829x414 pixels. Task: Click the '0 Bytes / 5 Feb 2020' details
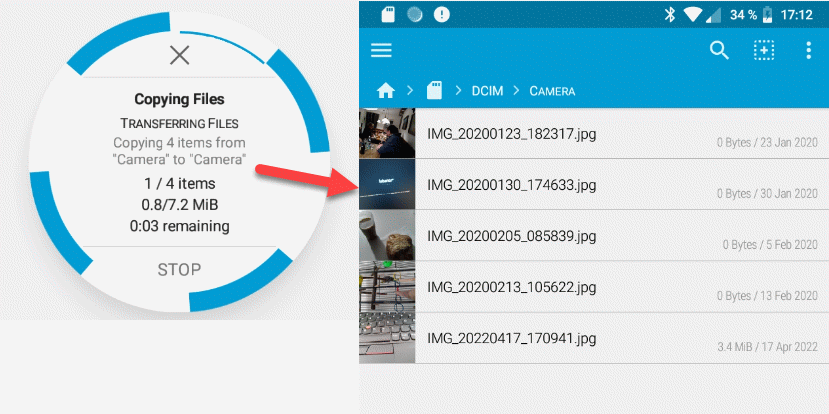coord(770,245)
